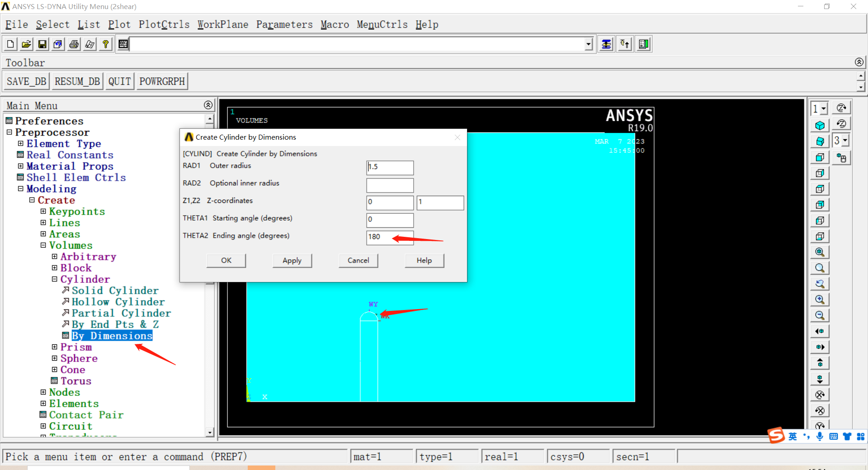Pan model down arrow icon

[820, 378]
